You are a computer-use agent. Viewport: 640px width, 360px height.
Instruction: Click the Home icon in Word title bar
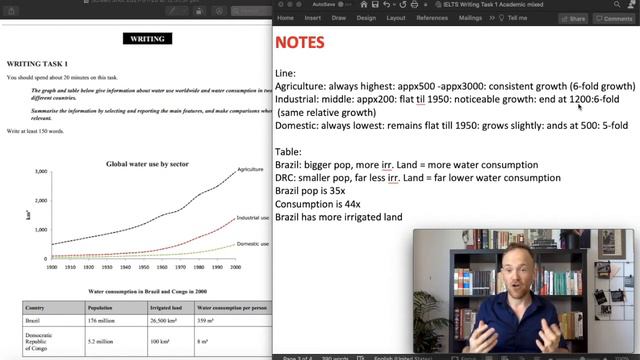coord(363,4)
